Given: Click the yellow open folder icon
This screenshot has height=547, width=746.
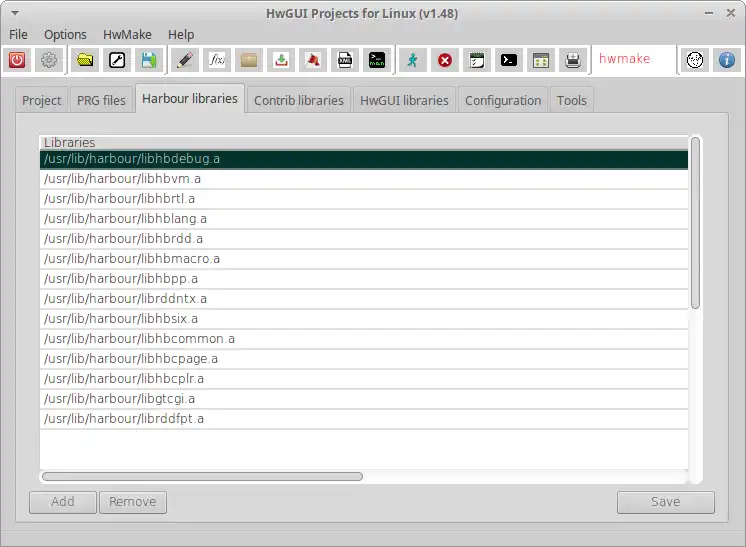Looking at the screenshot, I should click(x=85, y=60).
